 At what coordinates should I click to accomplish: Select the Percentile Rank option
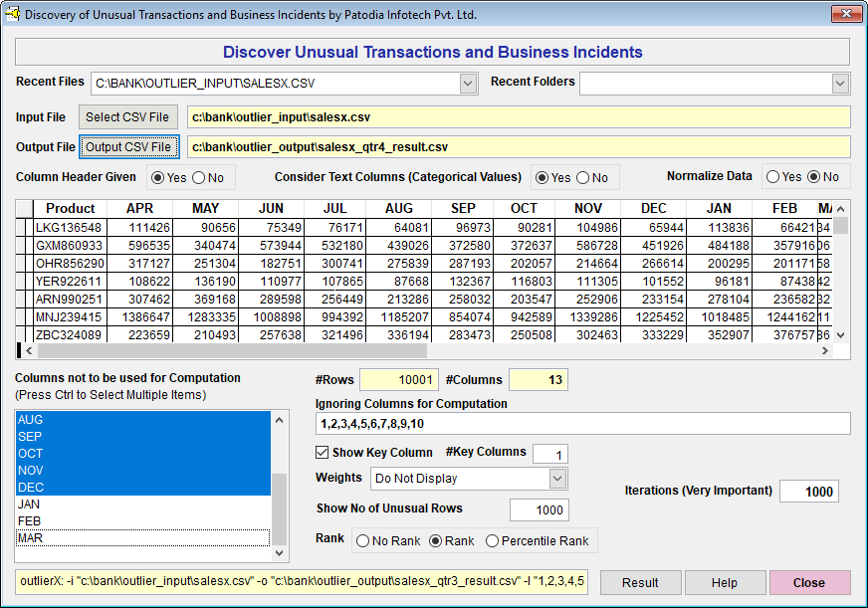(x=493, y=541)
